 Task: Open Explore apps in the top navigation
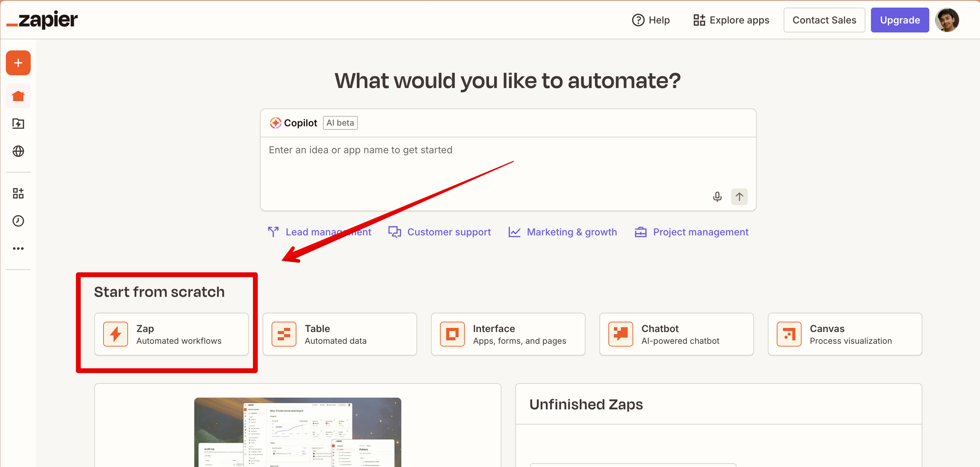tap(731, 20)
